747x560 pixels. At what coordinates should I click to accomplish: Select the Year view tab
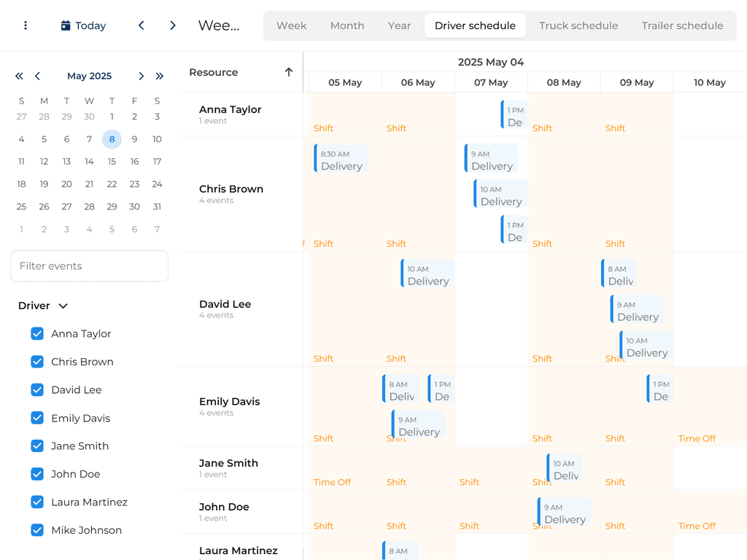pos(399,25)
